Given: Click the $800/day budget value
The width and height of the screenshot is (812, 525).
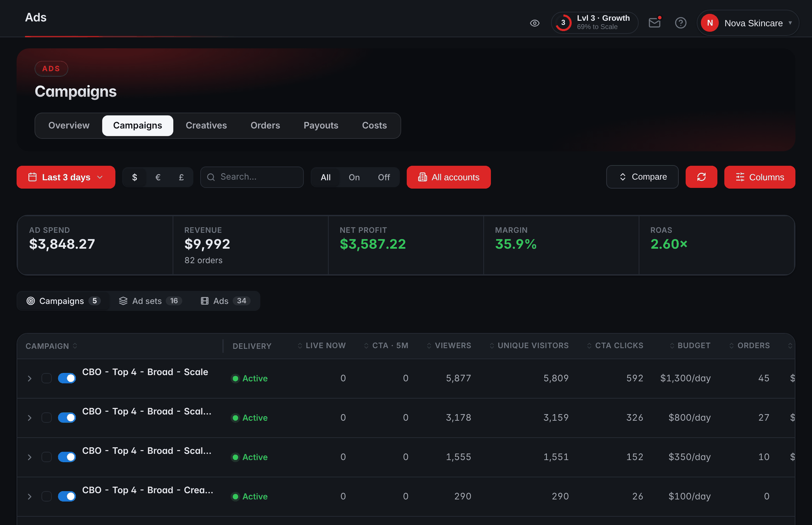Looking at the screenshot, I should click(689, 418).
